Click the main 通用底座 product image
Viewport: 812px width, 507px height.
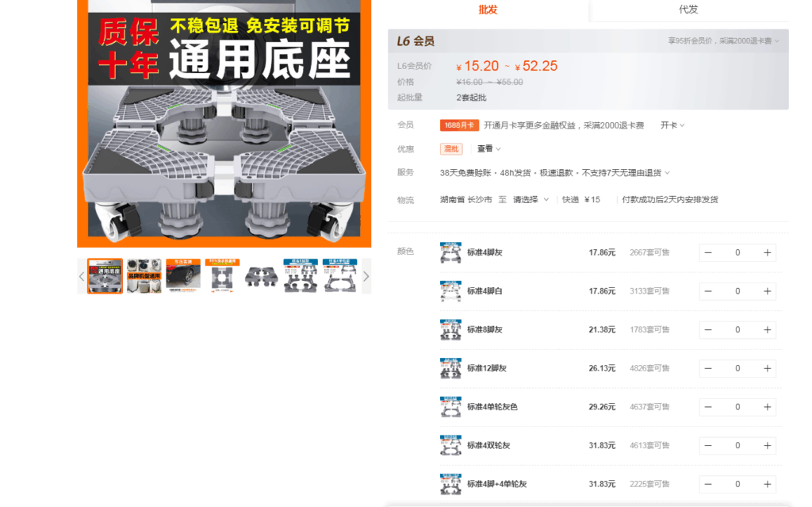(x=224, y=124)
